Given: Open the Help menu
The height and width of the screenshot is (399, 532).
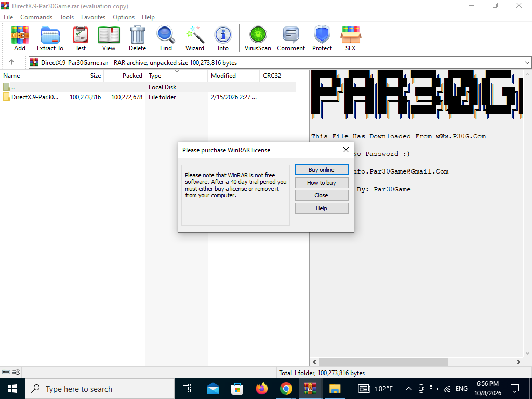Looking at the screenshot, I should coord(148,17).
